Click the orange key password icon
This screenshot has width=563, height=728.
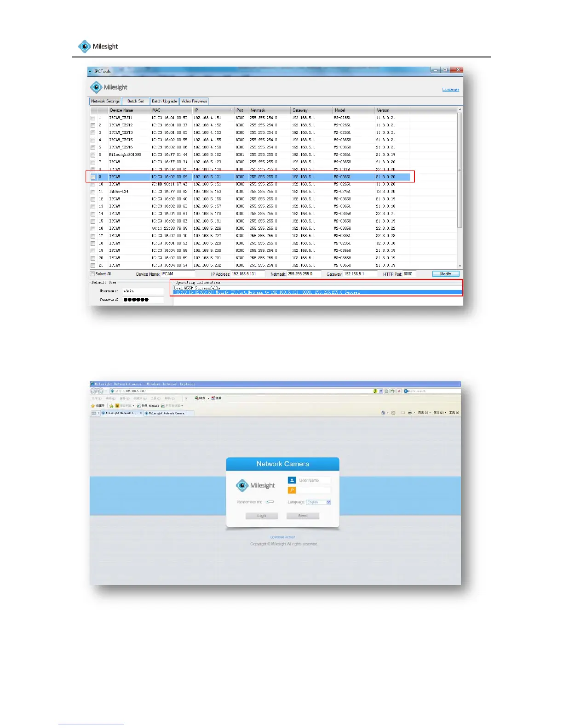(x=292, y=490)
